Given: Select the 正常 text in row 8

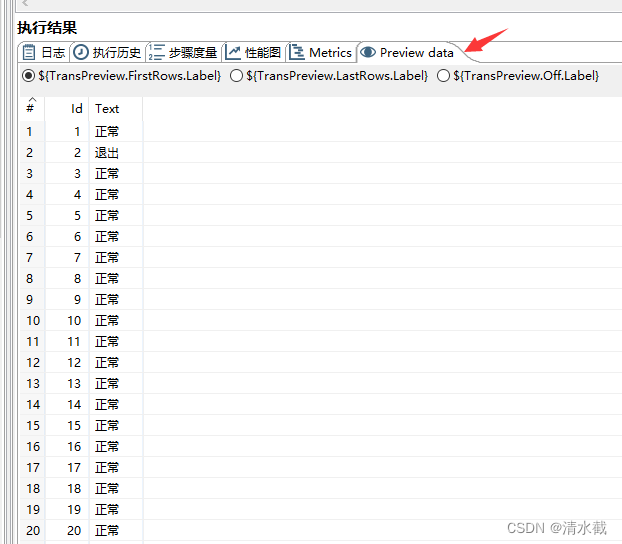Looking at the screenshot, I should pos(107,279).
